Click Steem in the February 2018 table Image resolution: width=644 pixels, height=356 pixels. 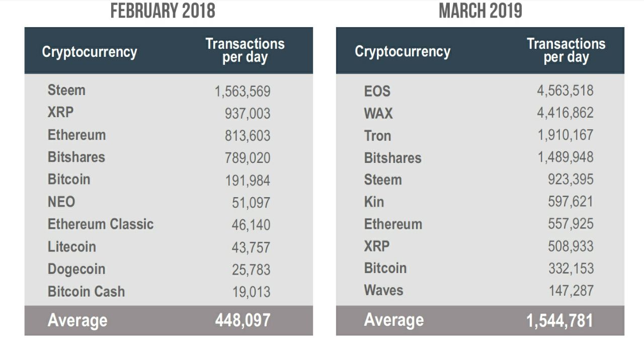(66, 91)
